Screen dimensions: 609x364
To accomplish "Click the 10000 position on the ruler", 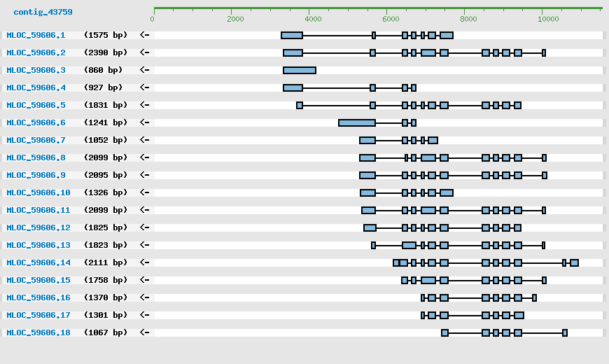I will point(547,18).
